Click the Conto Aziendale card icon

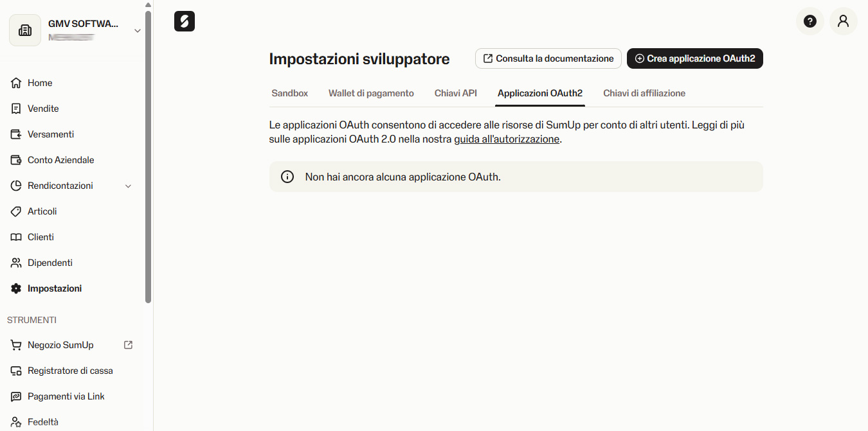16,160
